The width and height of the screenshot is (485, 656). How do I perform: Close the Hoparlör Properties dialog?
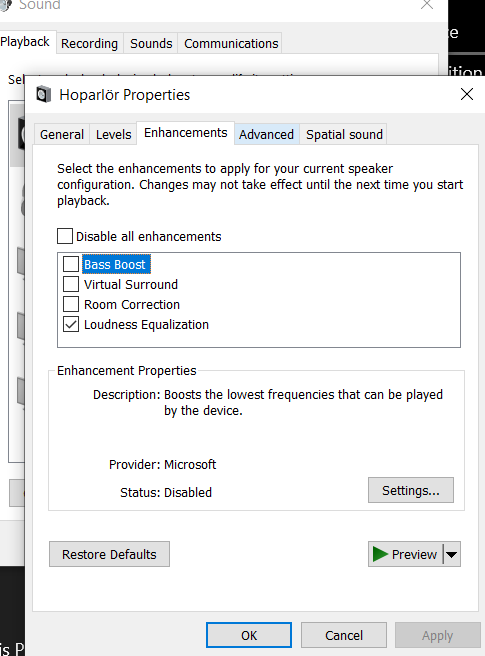467,94
